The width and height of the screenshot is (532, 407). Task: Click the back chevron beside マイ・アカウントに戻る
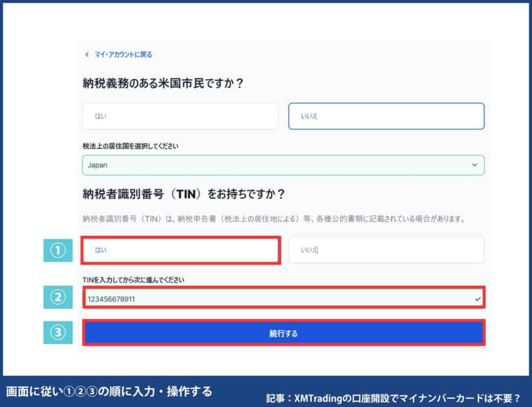(87, 55)
